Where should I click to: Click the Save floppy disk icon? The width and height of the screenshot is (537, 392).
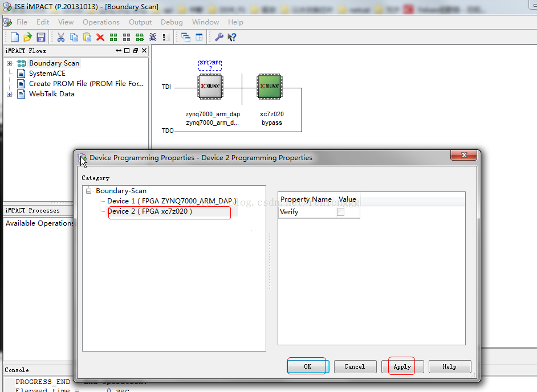coord(40,37)
